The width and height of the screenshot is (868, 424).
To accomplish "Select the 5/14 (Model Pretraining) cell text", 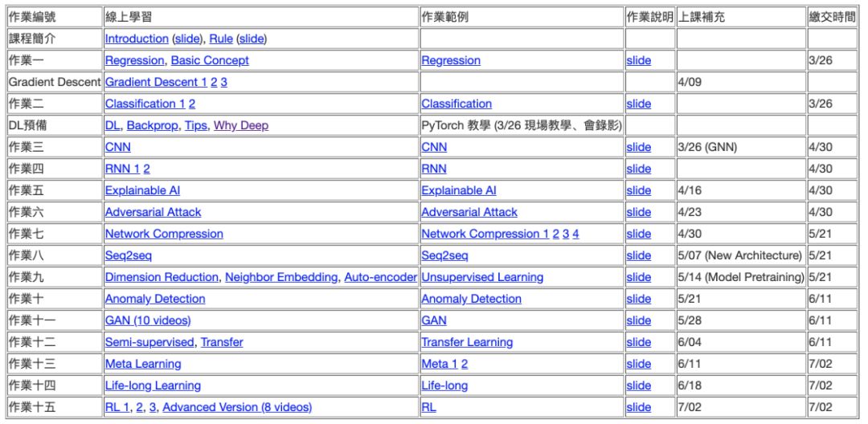I will 741,277.
